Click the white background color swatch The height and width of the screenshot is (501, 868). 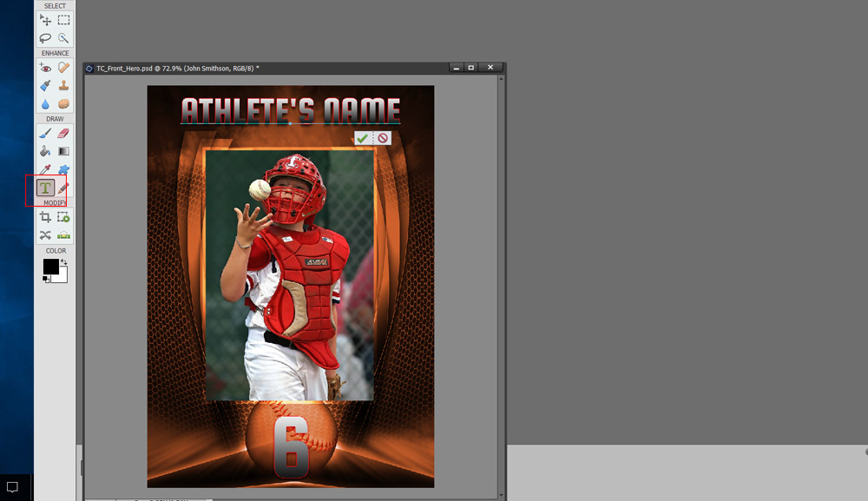(x=62, y=276)
